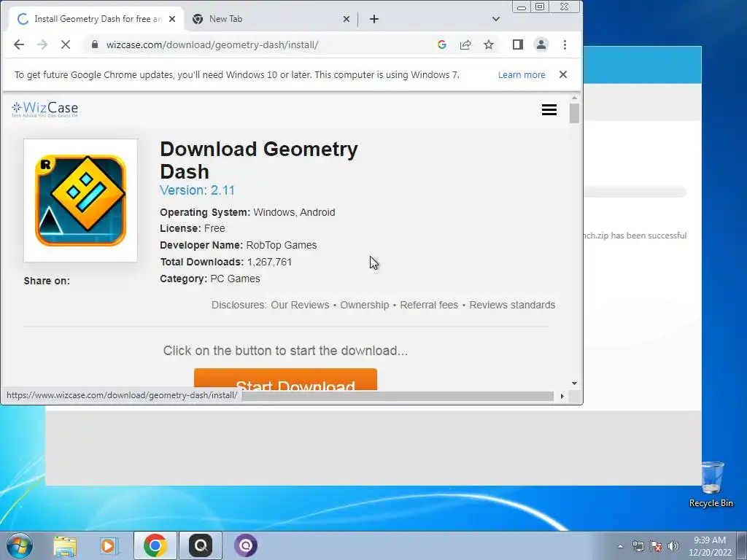Show hidden system tray icons
The image size is (747, 560).
[620, 547]
